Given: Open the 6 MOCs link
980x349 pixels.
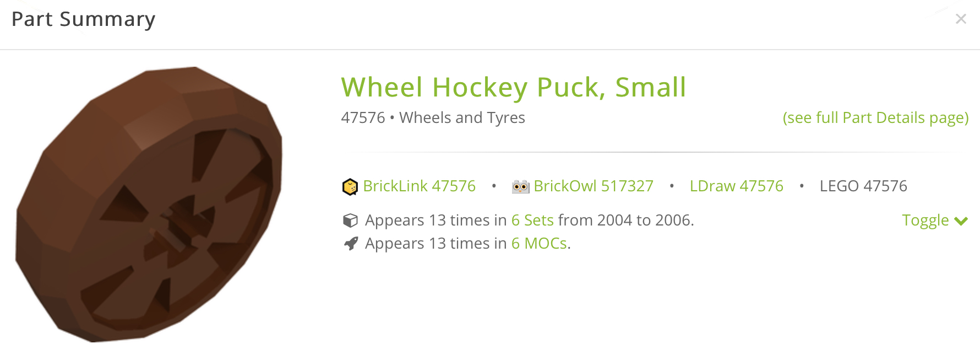Looking at the screenshot, I should point(539,243).
